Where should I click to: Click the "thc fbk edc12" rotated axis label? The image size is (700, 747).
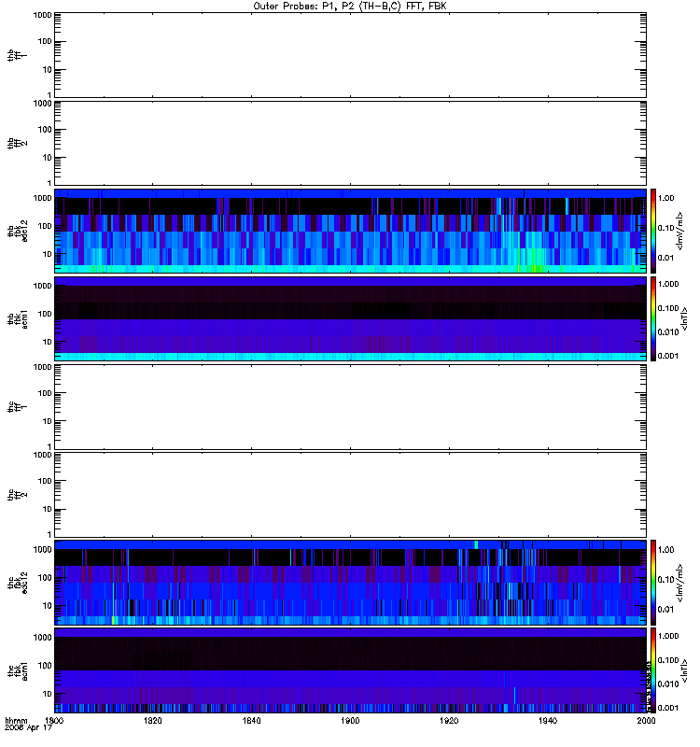[x=17, y=583]
